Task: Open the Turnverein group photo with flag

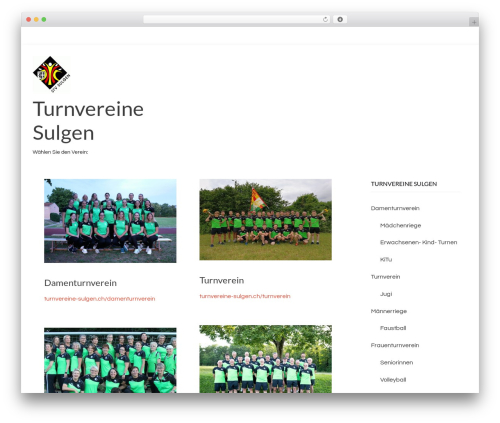Action: (x=266, y=219)
